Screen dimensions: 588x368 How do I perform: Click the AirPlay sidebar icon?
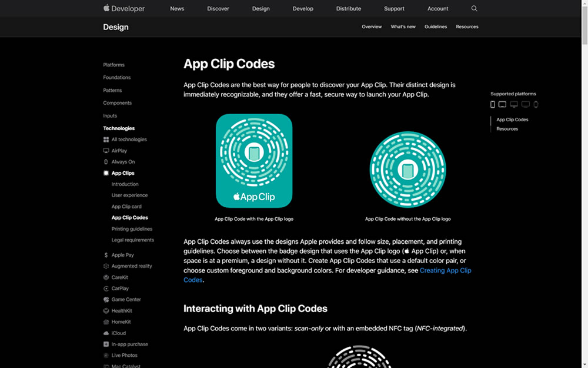click(x=106, y=151)
